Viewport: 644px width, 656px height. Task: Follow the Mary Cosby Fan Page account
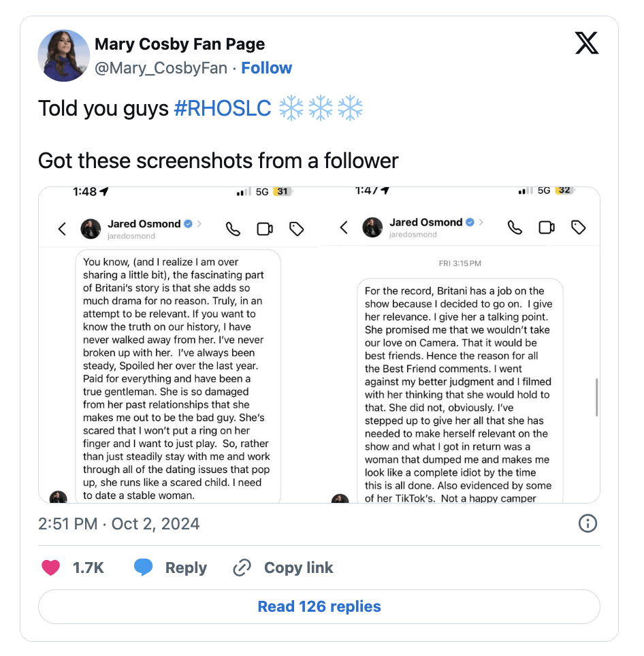pos(266,68)
